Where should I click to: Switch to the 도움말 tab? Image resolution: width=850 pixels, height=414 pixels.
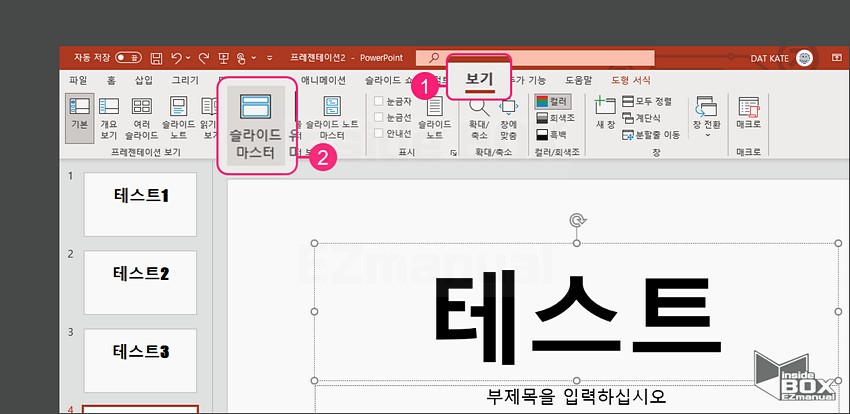578,80
